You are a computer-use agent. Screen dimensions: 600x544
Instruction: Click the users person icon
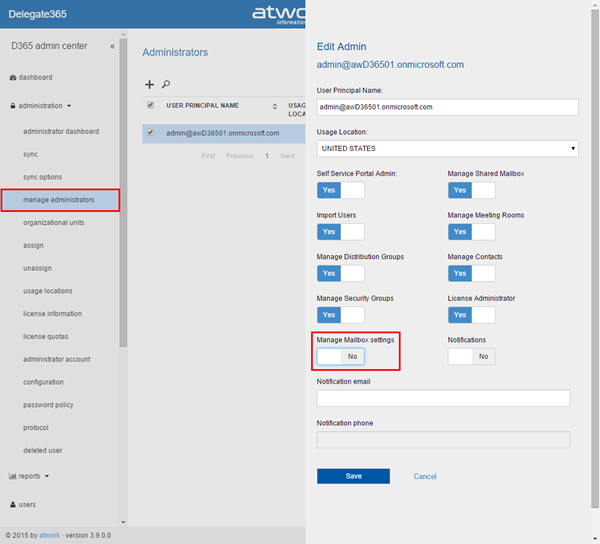click(13, 504)
